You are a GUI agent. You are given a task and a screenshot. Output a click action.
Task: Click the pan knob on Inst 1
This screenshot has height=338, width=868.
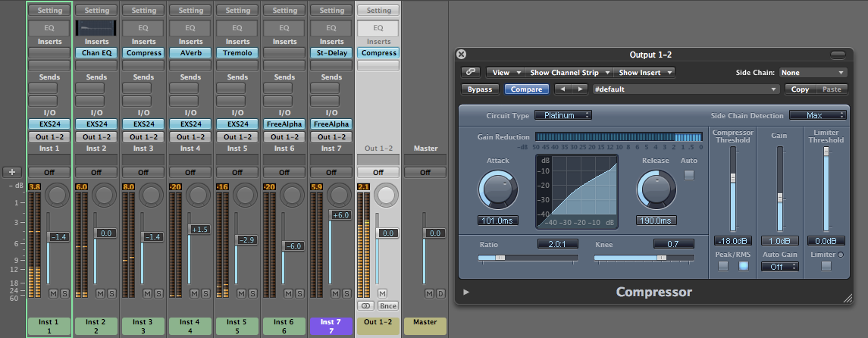coord(57,195)
